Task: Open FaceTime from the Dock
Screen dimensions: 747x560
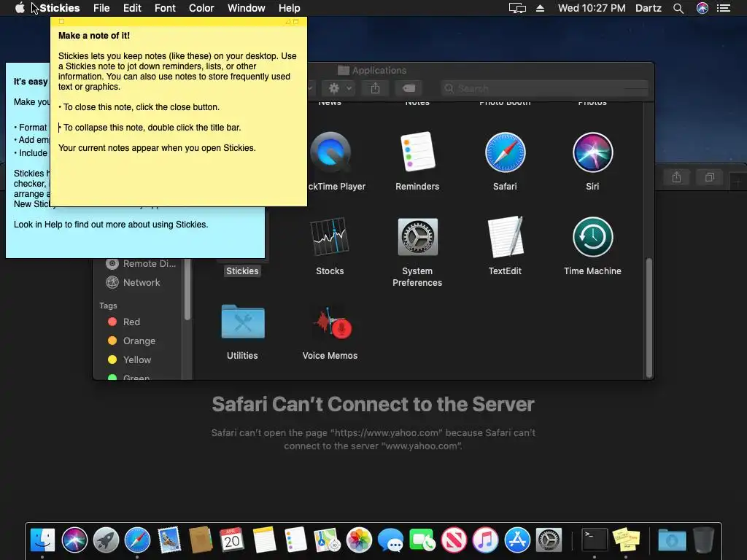Action: click(x=422, y=540)
